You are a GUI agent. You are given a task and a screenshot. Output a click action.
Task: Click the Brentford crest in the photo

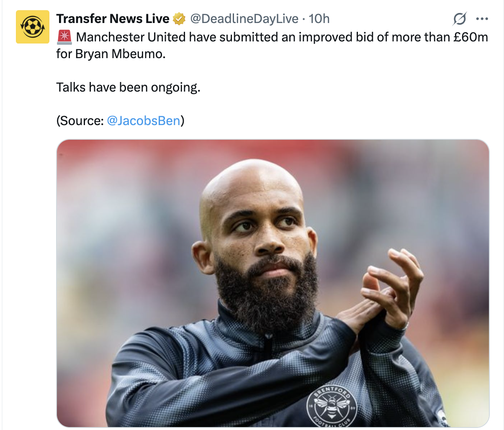point(332,405)
